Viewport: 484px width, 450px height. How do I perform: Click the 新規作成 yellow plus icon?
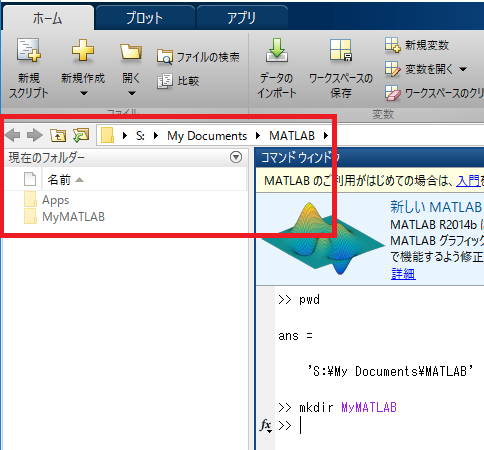(83, 50)
